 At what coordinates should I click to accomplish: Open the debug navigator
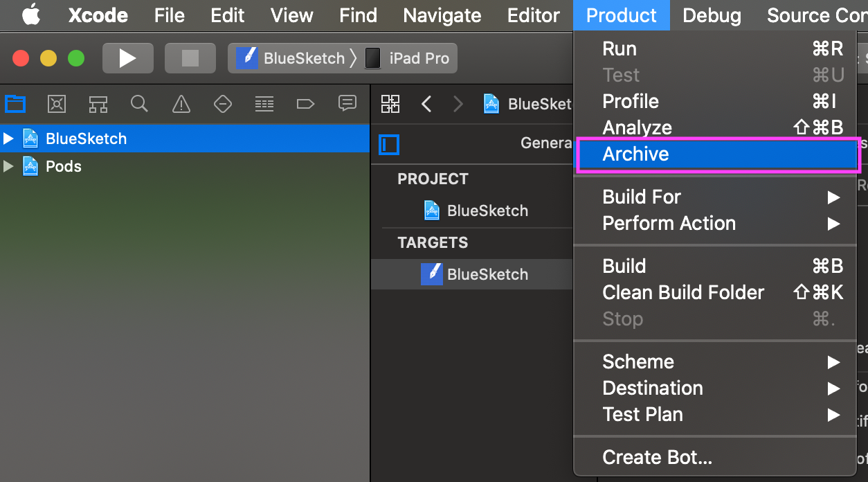pos(264,104)
